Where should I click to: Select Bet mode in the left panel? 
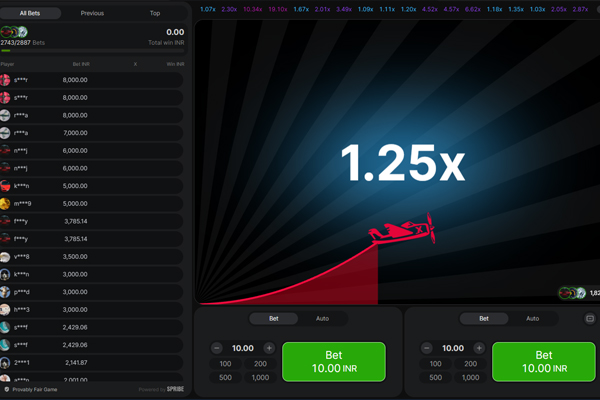[x=274, y=319]
